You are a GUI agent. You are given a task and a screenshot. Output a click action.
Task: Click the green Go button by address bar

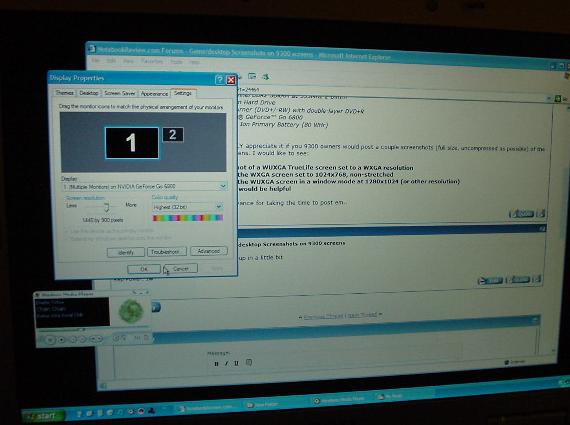(558, 99)
